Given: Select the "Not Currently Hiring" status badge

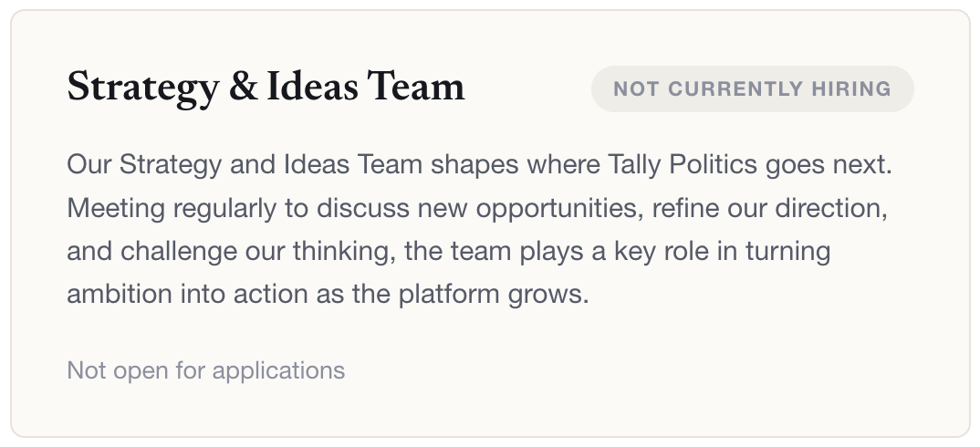Looking at the screenshot, I should click(x=753, y=88).
